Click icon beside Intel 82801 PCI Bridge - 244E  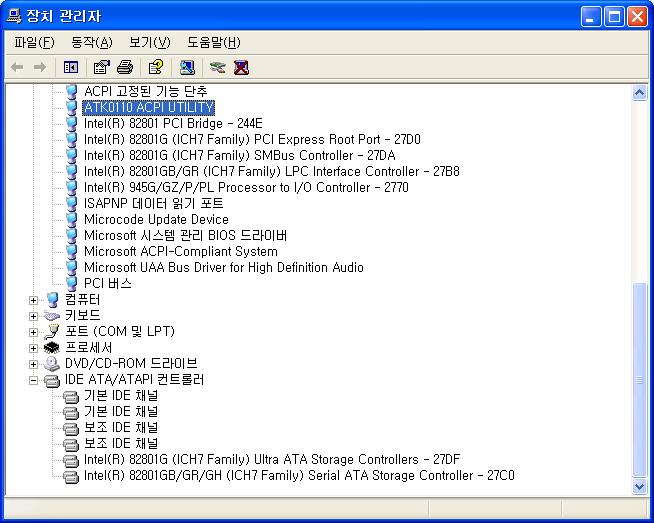72,123
